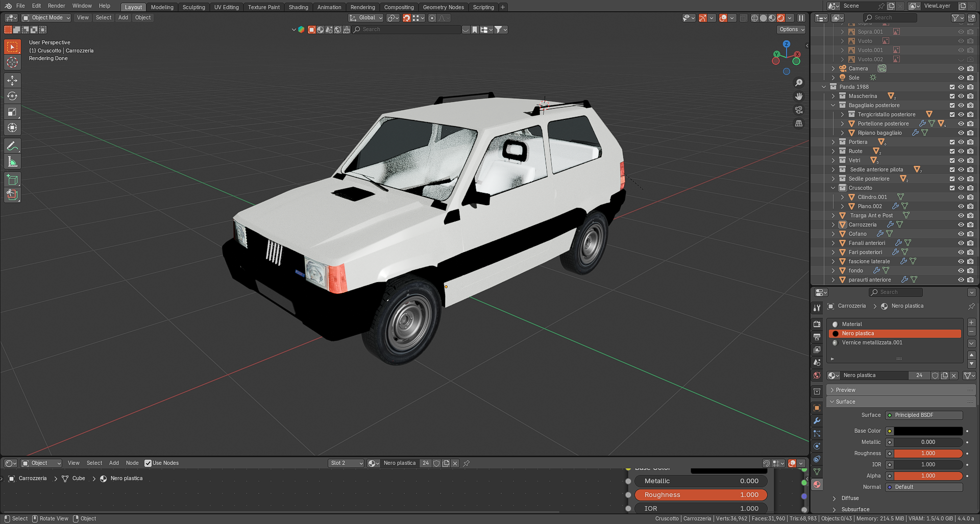This screenshot has height=524, width=980.
Task: Click the viewport zoom magnifier icon
Action: click(x=799, y=83)
